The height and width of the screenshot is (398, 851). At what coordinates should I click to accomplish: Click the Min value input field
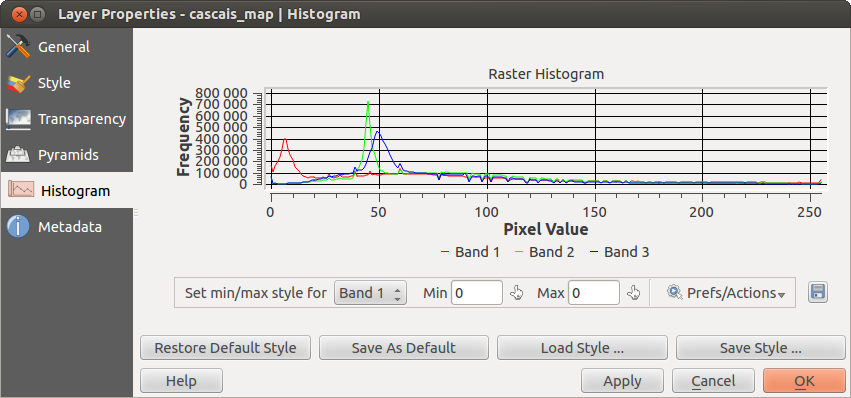pos(477,293)
